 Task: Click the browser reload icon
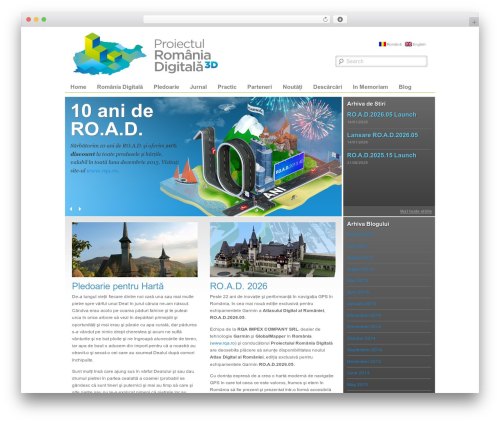325,19
